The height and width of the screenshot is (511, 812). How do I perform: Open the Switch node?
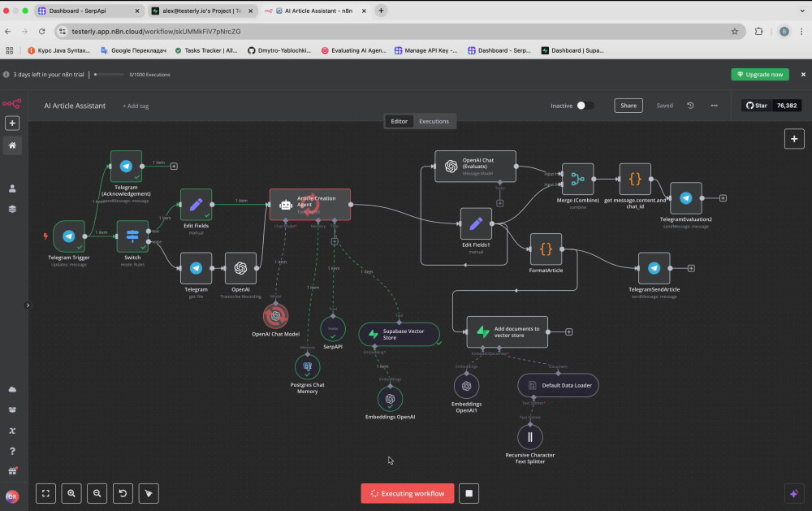pyautogui.click(x=132, y=236)
